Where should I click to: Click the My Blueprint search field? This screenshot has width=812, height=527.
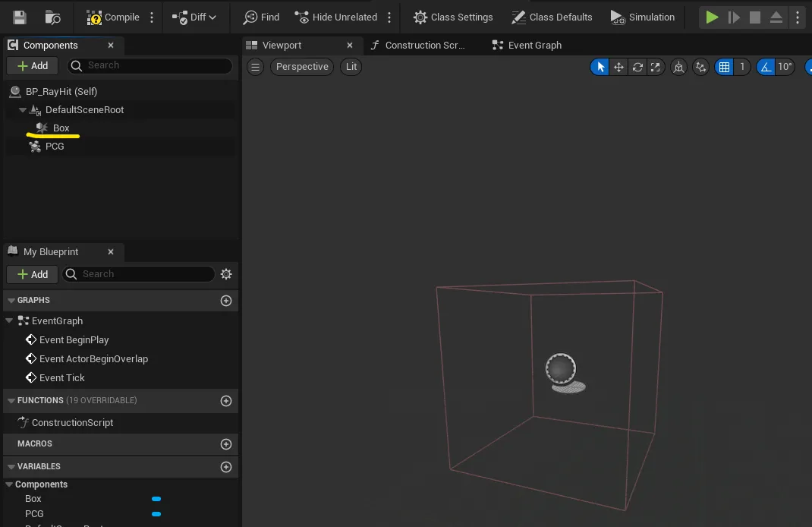tap(139, 274)
